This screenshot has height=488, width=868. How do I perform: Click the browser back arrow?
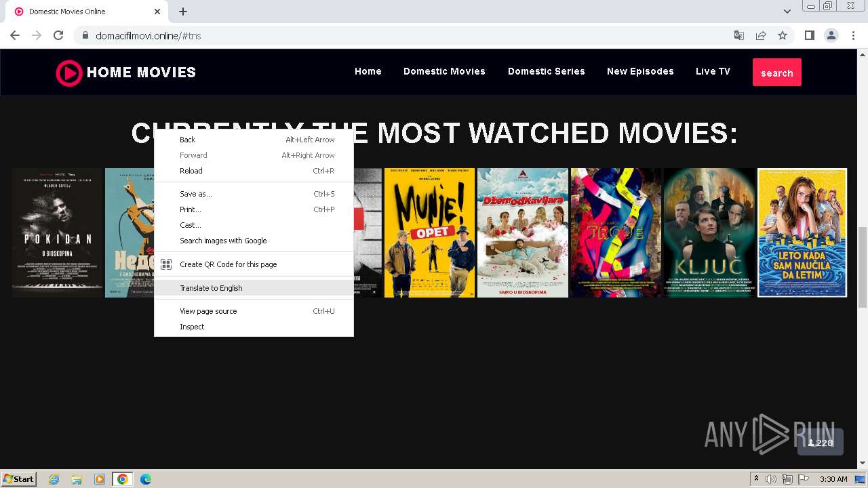click(15, 35)
